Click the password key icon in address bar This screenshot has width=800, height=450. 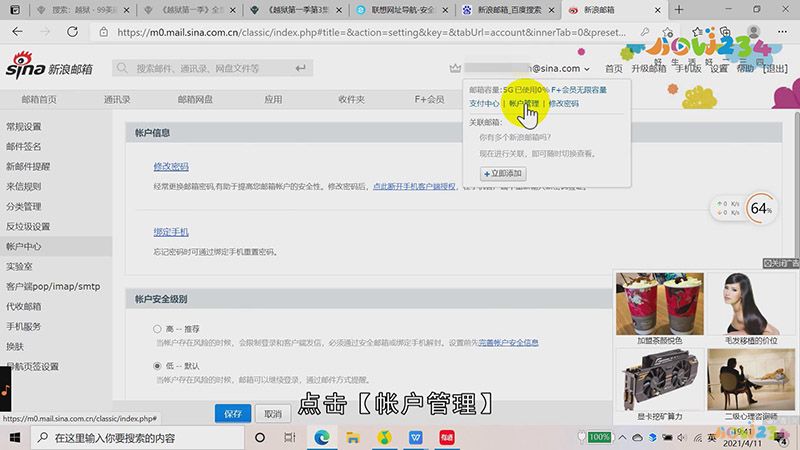[x=645, y=32]
